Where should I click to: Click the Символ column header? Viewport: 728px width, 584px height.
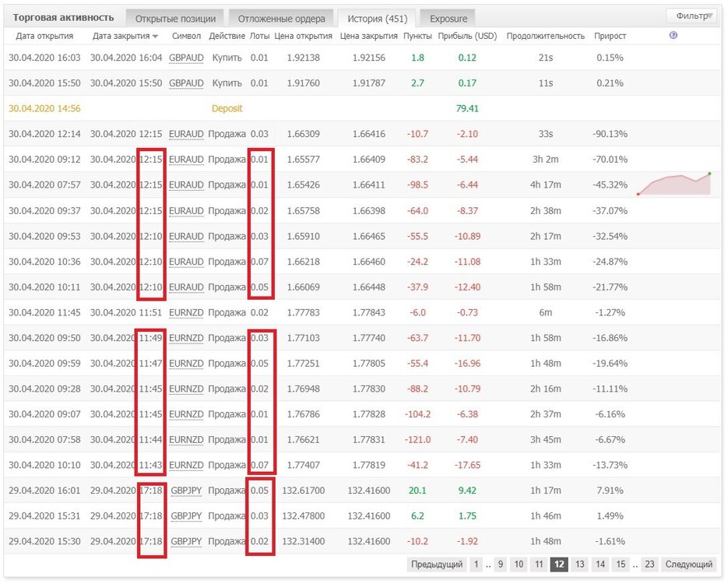pyautogui.click(x=186, y=36)
